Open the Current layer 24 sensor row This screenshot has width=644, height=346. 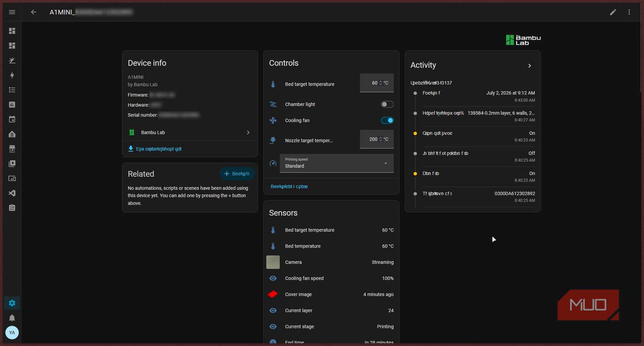(331, 311)
